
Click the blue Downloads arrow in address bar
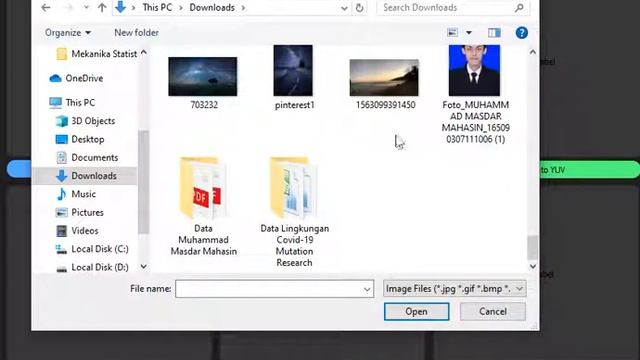pyautogui.click(x=120, y=7)
